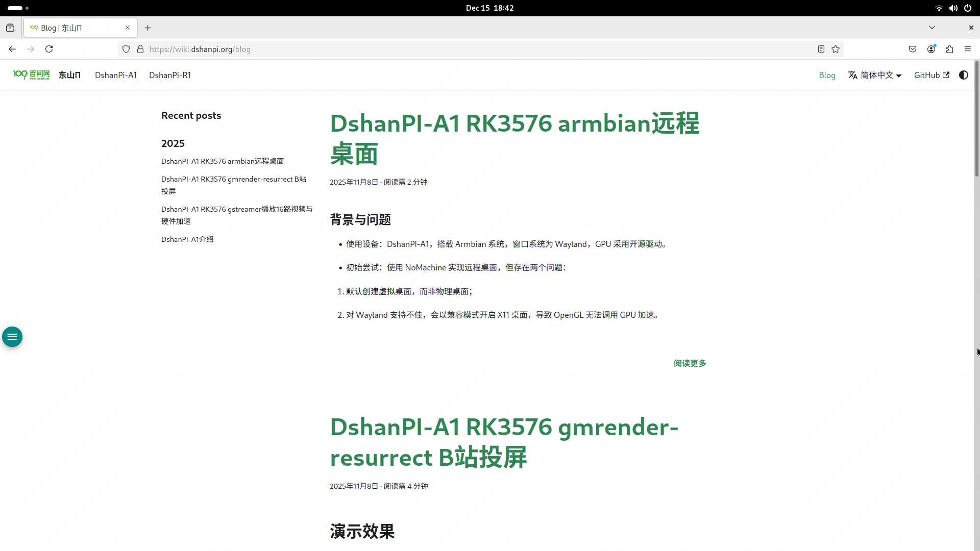
Task: Click the page vertical scrollbar thumb
Action: click(x=977, y=120)
